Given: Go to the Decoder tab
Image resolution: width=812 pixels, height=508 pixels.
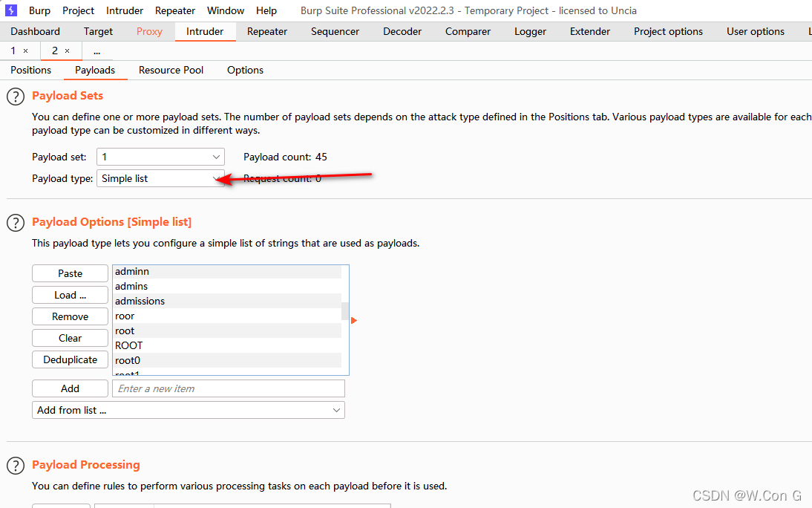Looking at the screenshot, I should (402, 32).
